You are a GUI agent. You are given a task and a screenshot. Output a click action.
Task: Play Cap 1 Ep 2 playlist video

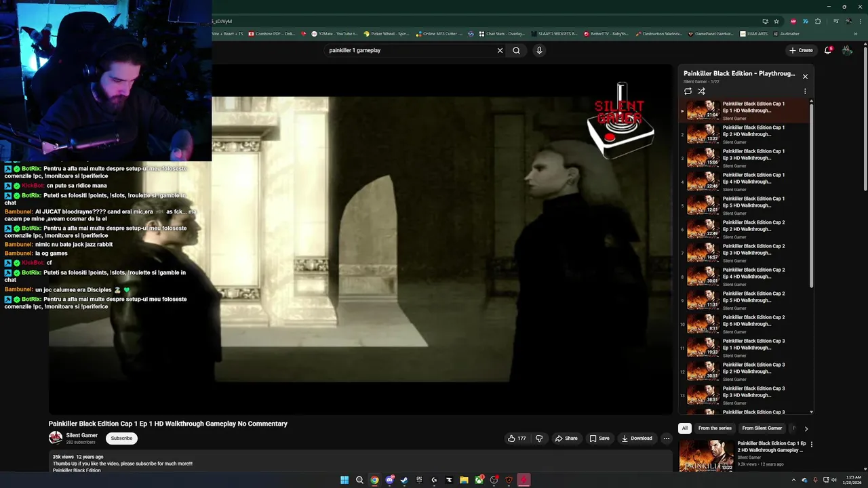pos(744,134)
